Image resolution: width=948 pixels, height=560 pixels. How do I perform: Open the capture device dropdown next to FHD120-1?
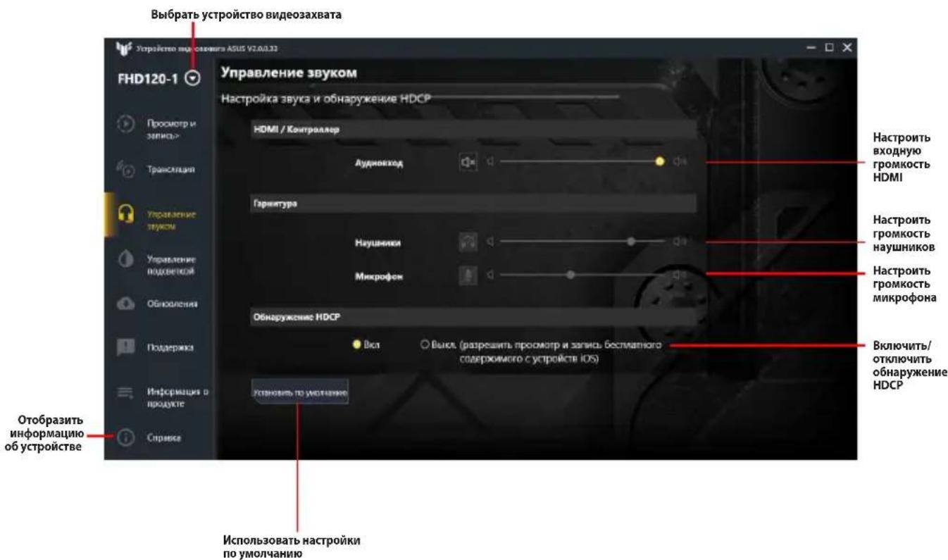point(192,79)
